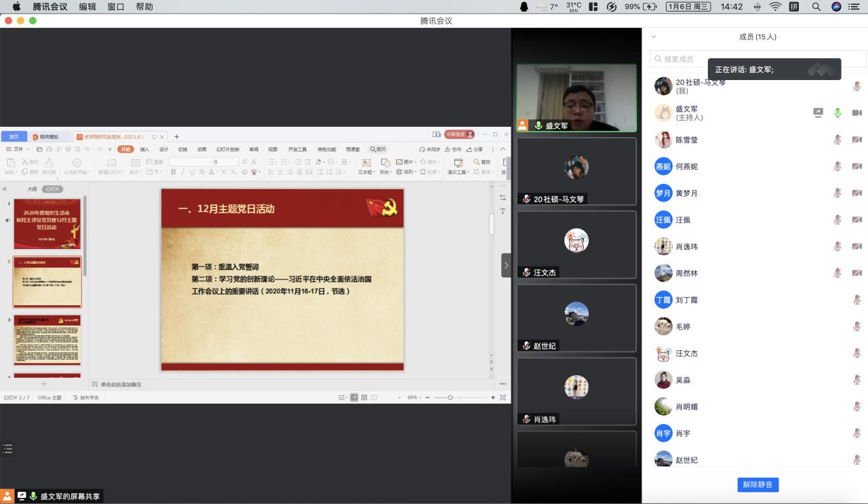The image size is (868, 504).
Task: Click 陈雪莹's avatar in the member list
Action: [x=663, y=140]
